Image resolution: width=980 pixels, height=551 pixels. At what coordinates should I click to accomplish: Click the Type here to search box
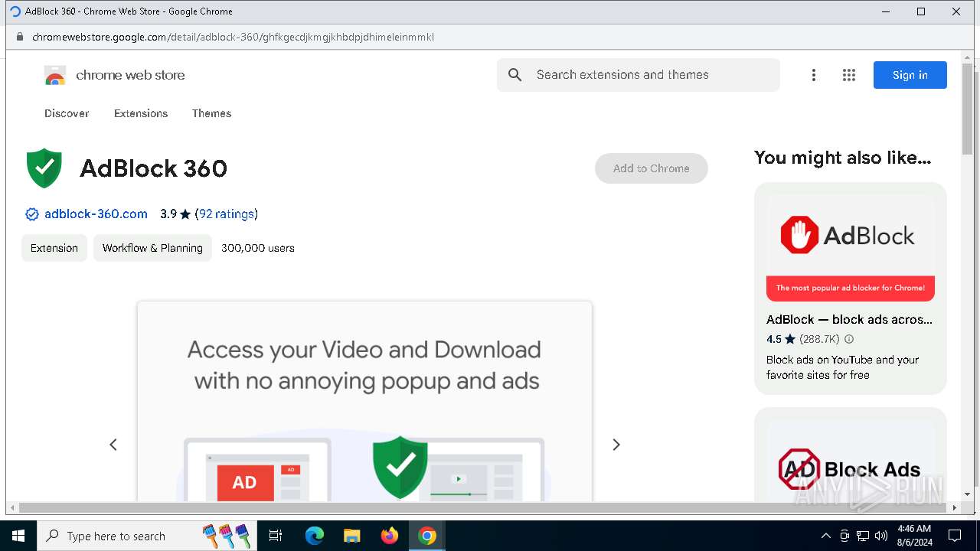pos(145,536)
